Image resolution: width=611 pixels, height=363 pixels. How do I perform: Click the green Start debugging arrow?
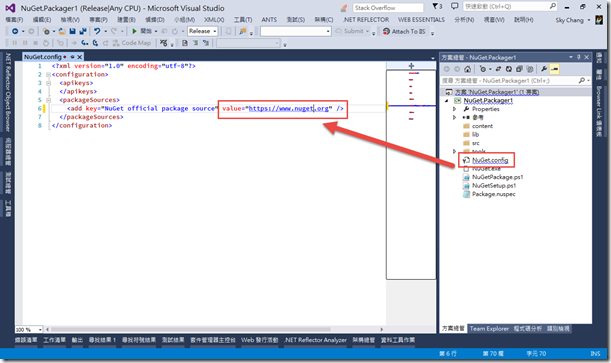[x=134, y=31]
